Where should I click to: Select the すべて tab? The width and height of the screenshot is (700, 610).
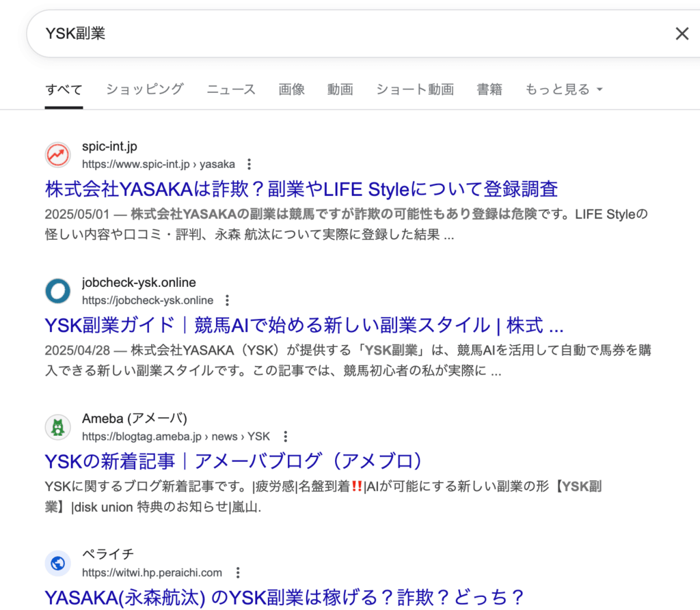[x=64, y=89]
